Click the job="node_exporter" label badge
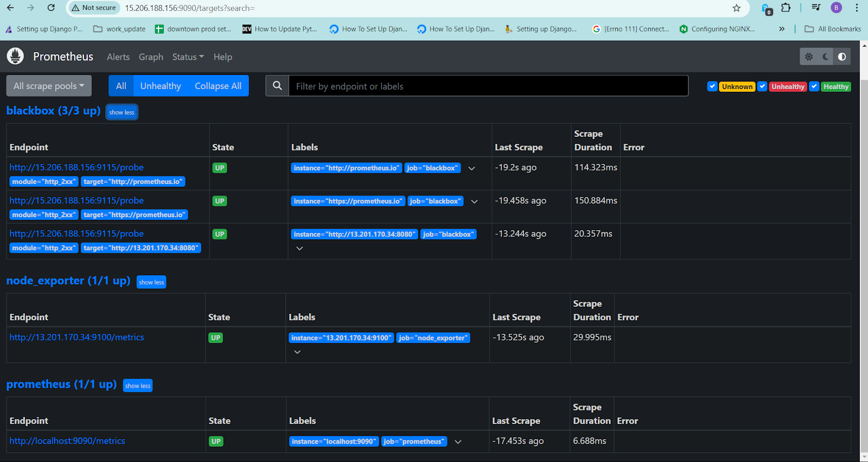 click(x=433, y=338)
